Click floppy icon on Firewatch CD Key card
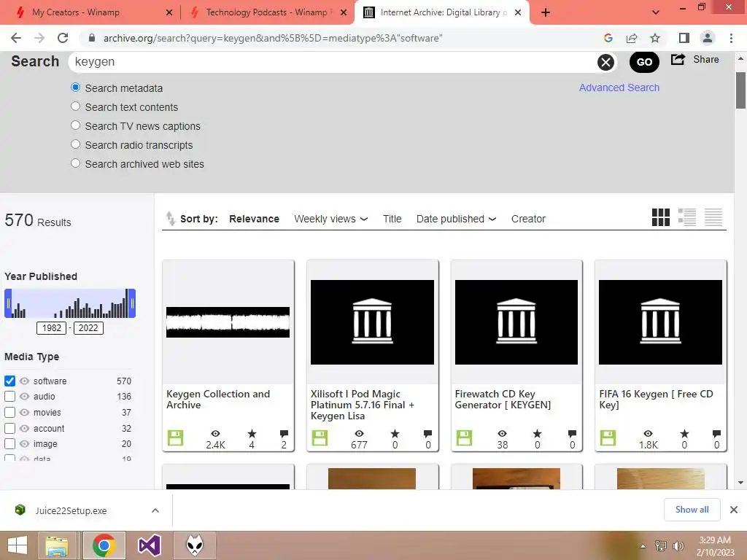747x560 pixels. 464,437
